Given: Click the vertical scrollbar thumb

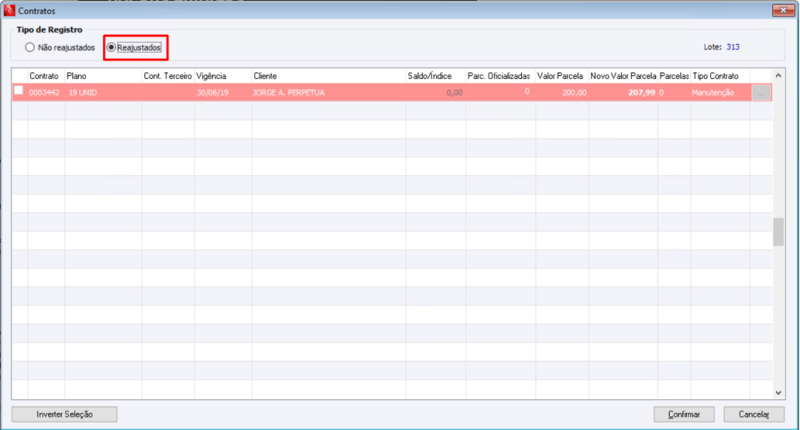Looking at the screenshot, I should point(778,232).
